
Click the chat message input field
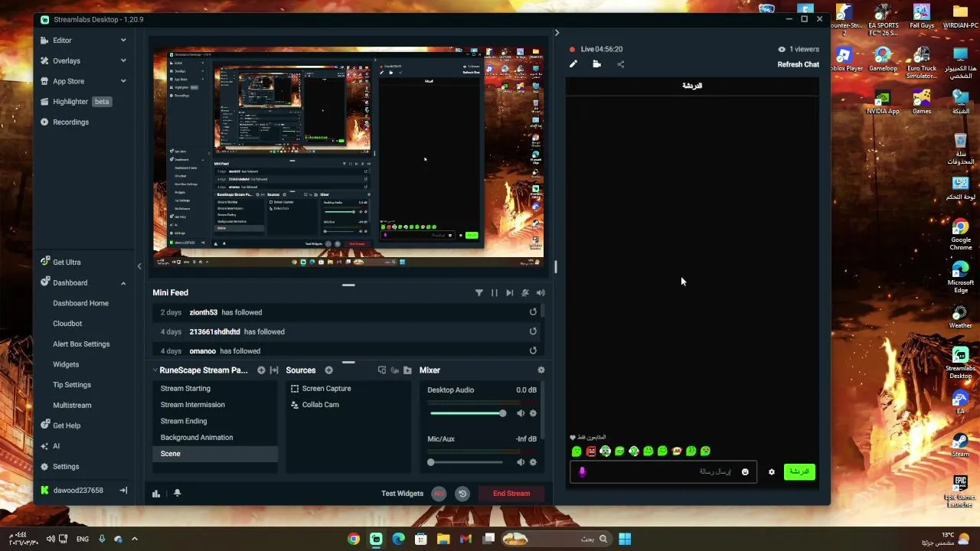(663, 472)
